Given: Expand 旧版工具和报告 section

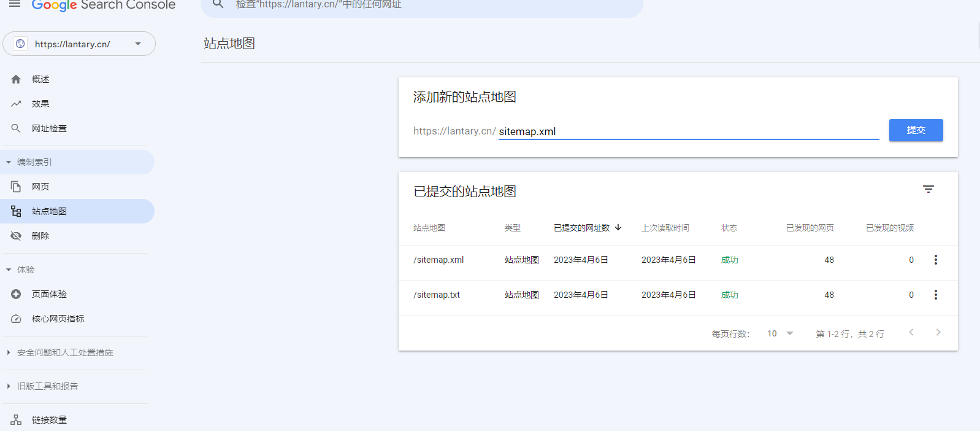Looking at the screenshot, I should pyautogui.click(x=48, y=386).
